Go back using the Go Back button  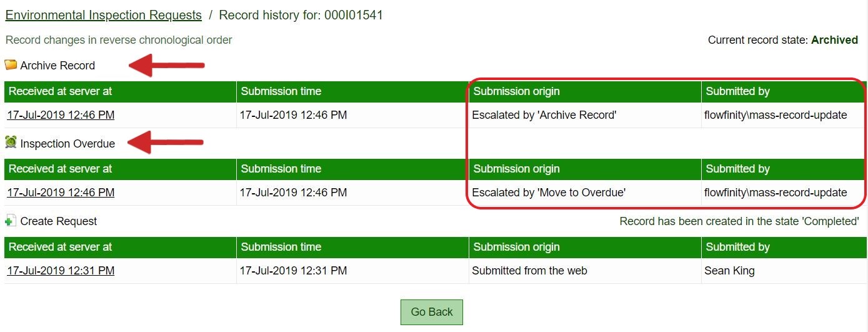coord(432,312)
